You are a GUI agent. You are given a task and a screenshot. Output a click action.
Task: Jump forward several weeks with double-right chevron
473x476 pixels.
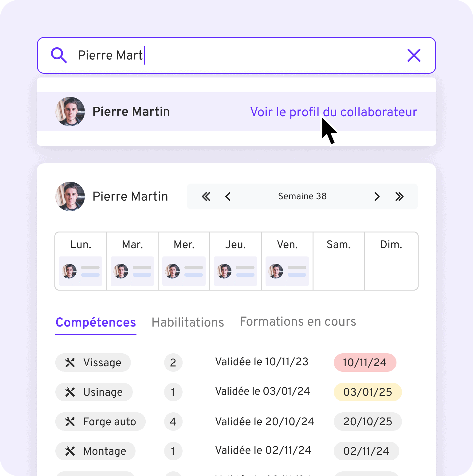(x=399, y=196)
